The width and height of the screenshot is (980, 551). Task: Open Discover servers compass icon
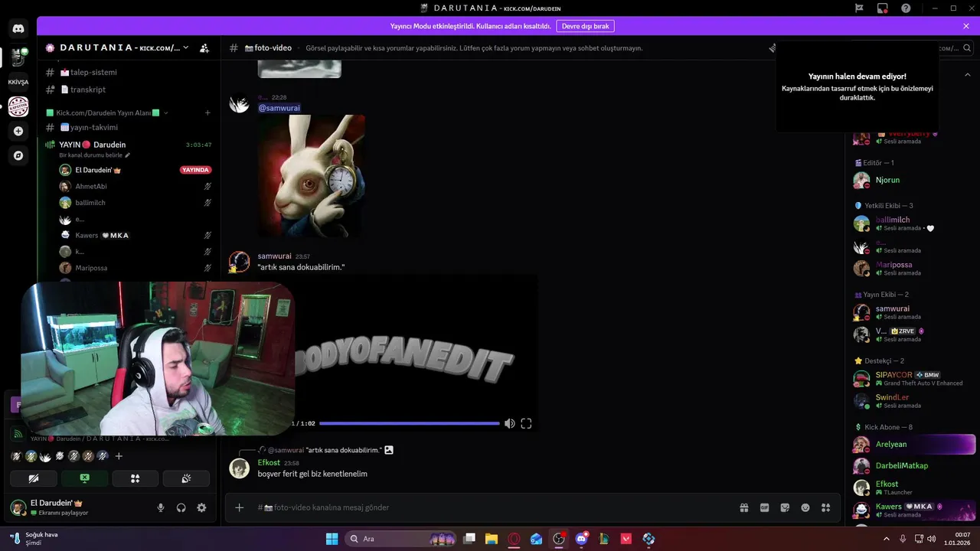tap(18, 155)
